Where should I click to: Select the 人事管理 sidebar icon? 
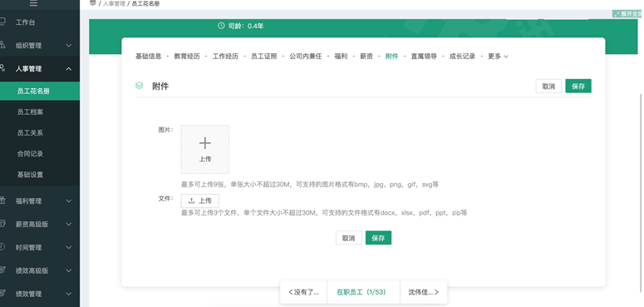[2, 68]
